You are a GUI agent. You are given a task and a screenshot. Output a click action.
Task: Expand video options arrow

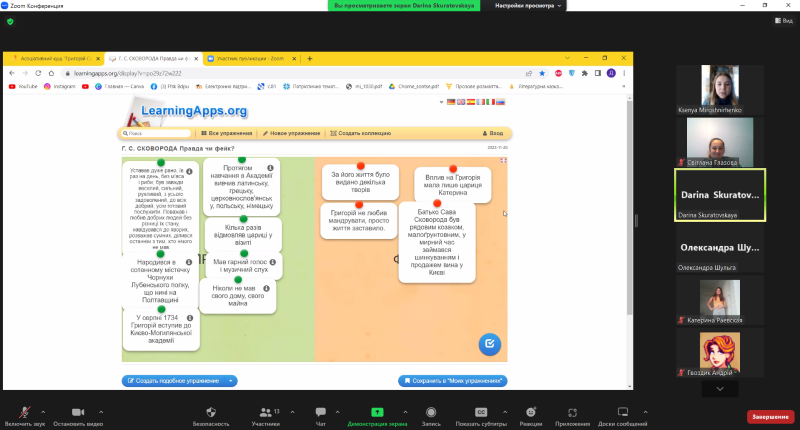coord(101,412)
